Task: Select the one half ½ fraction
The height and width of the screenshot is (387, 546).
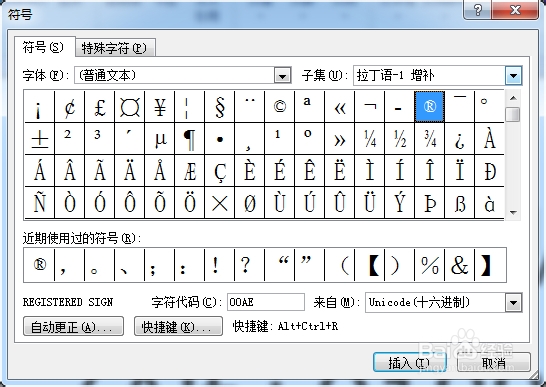Action: tap(399, 139)
